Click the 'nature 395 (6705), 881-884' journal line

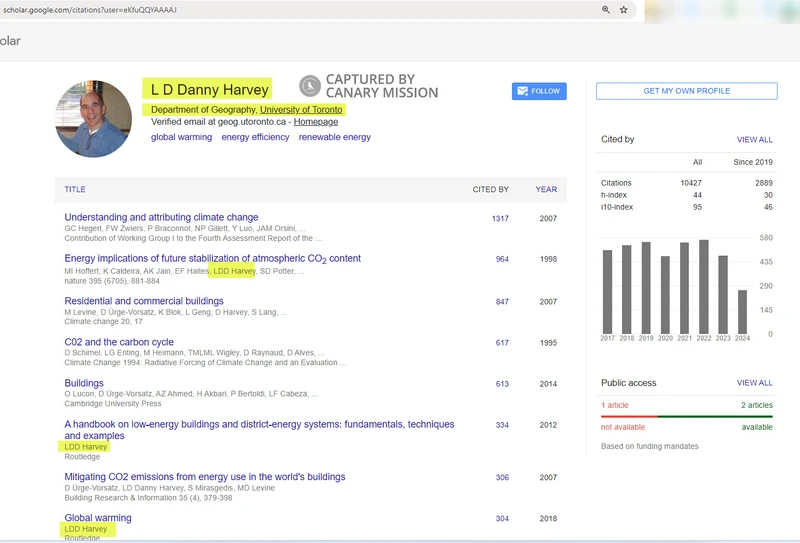pos(112,281)
